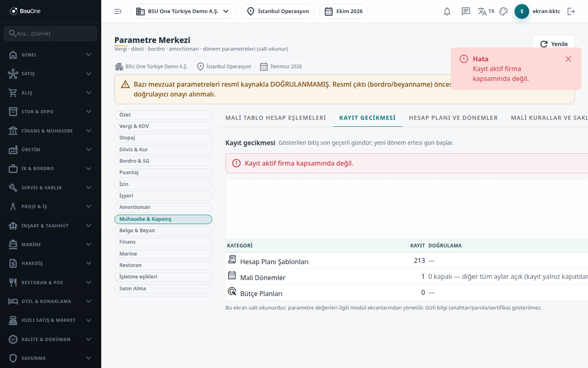Screen dimensions: 588x368
Task: Collapse the sidebar menu toggle icon
Action: point(118,11)
